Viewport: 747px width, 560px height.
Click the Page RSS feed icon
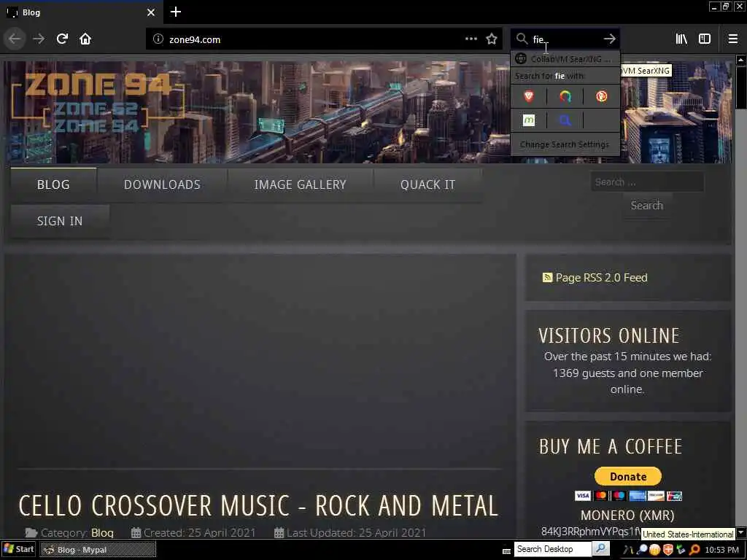point(547,278)
